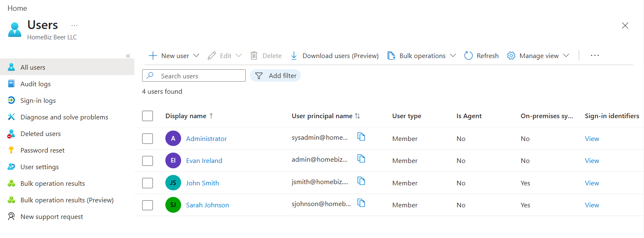Click Evan Ireland's EI avatar

coord(173,160)
